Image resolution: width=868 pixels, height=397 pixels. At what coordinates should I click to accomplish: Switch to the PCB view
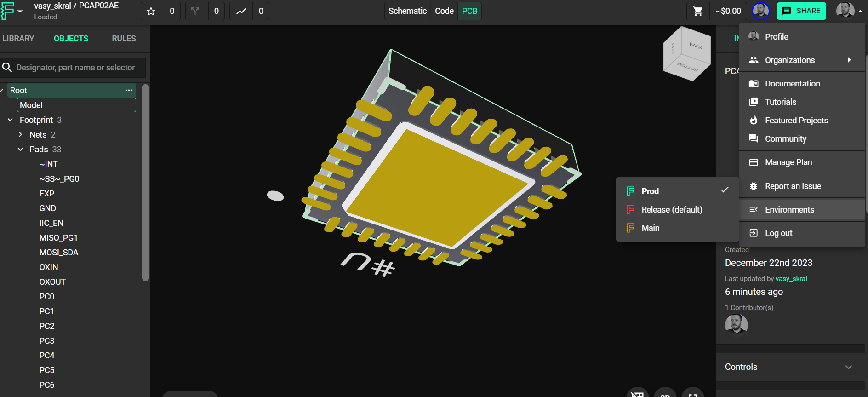469,11
